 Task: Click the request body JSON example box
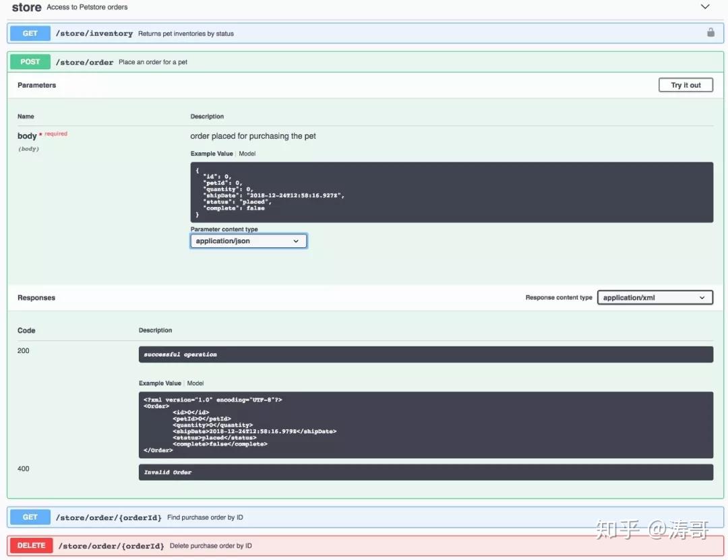point(451,192)
